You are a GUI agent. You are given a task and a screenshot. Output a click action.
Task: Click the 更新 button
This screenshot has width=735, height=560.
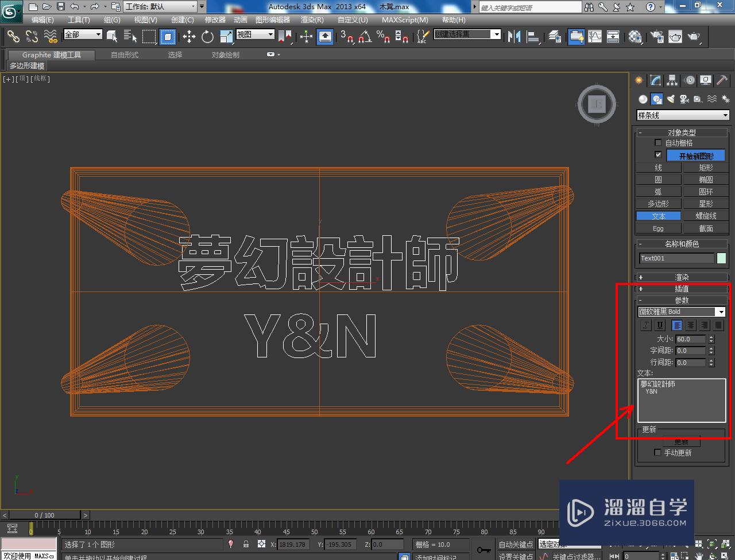click(681, 442)
